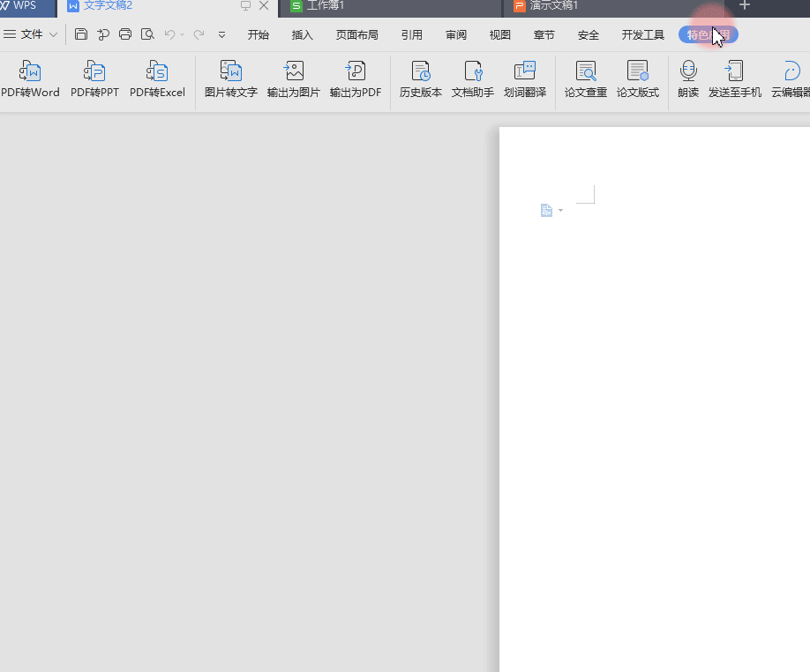Image resolution: width=810 pixels, height=672 pixels.
Task: Open the PDF转Excel converter
Action: pyautogui.click(x=157, y=80)
